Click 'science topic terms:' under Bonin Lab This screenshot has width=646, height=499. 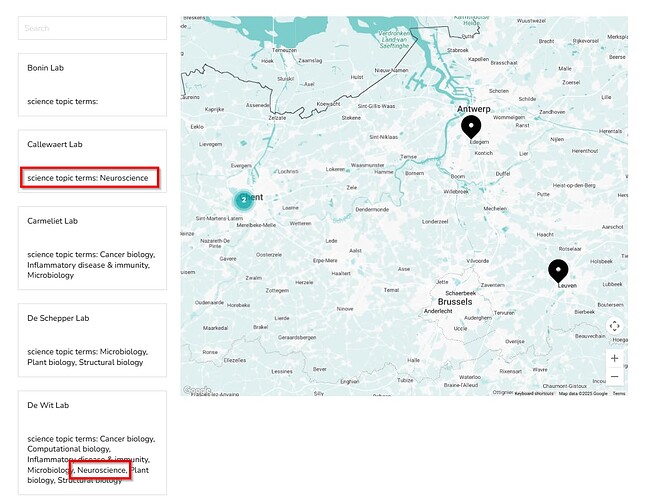(x=63, y=101)
